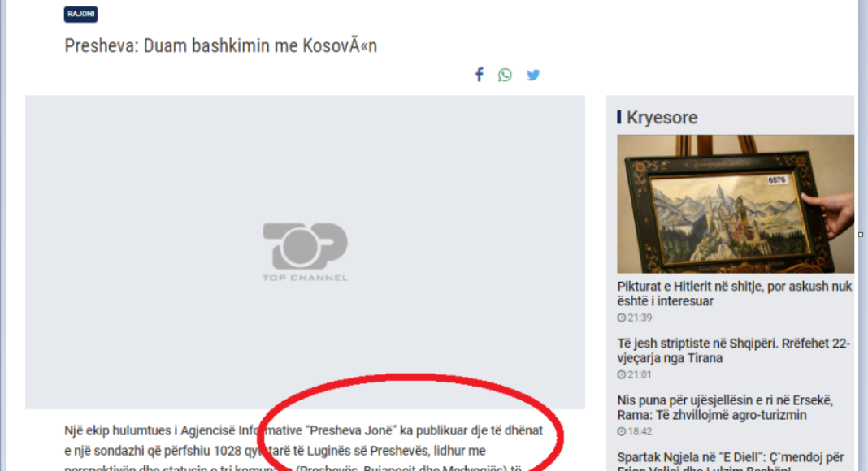Click the Top Channel logo in video placeholder
The image size is (868, 471).
(x=305, y=252)
